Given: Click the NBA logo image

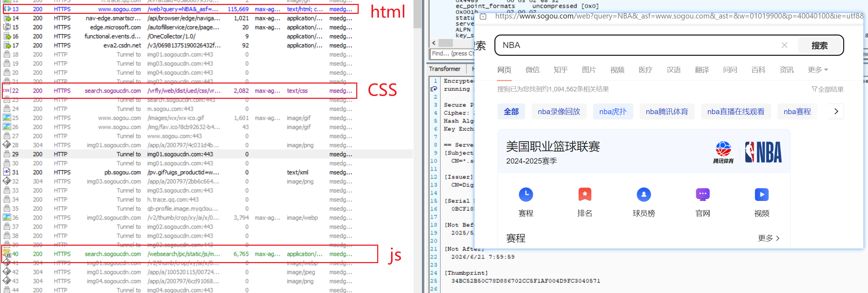Looking at the screenshot, I should tap(764, 152).
